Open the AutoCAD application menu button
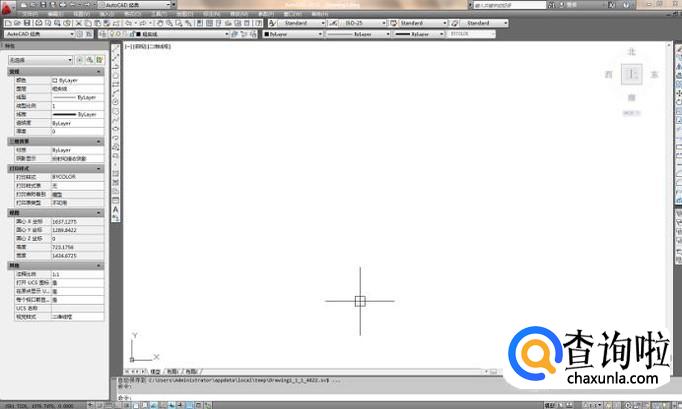This screenshot has width=682, height=409. [7, 7]
